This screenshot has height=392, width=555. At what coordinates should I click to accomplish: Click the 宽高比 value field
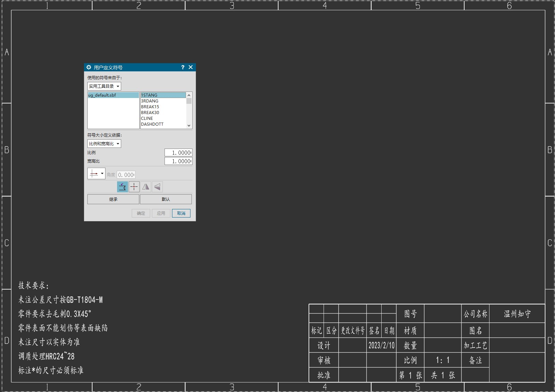(x=179, y=161)
